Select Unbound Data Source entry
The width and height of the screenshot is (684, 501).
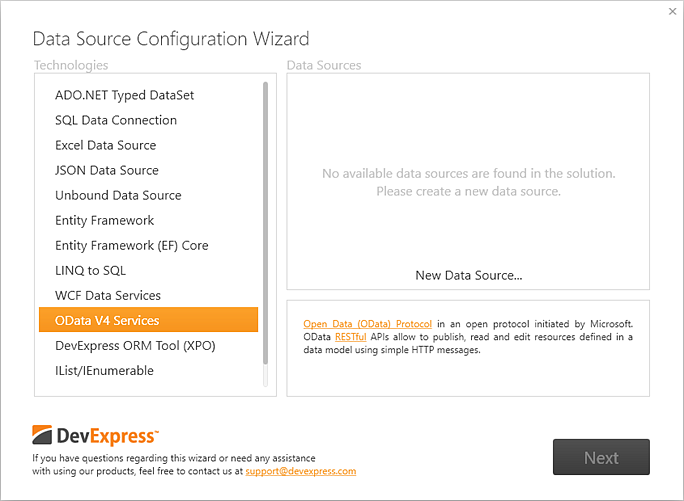coord(118,195)
